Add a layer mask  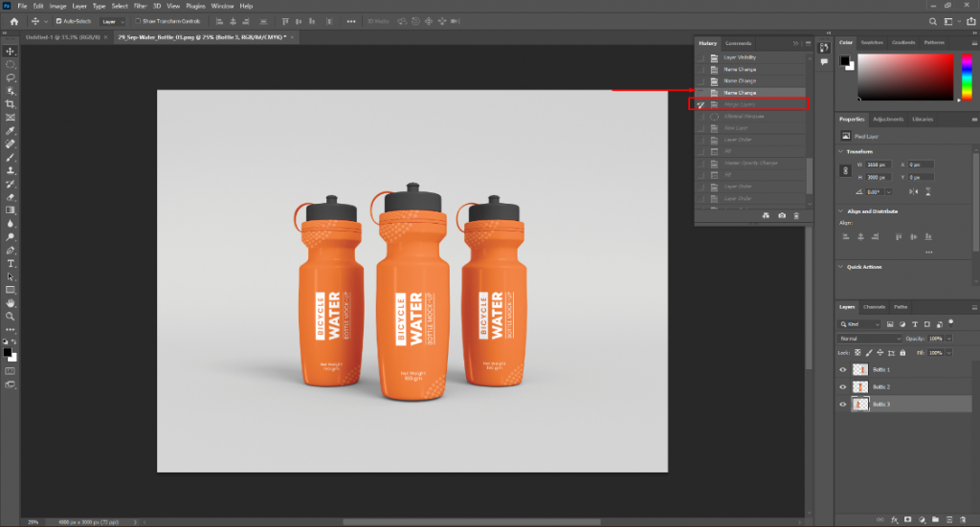pyautogui.click(x=908, y=519)
